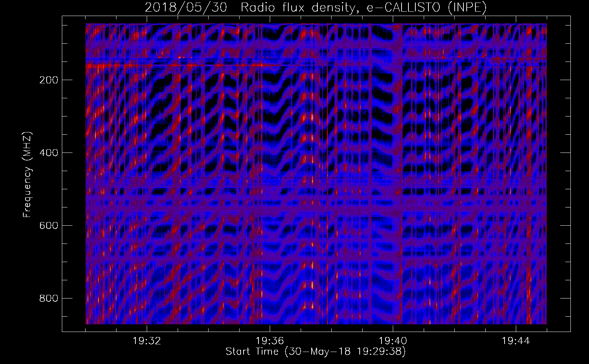The width and height of the screenshot is (589, 364).
Task: Click the 600 frequency tick label
Action: pos(48,226)
